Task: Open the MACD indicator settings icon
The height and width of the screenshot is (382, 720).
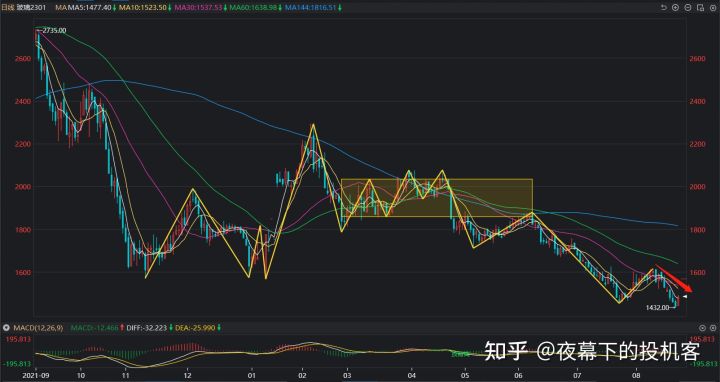Action: [x=6, y=328]
